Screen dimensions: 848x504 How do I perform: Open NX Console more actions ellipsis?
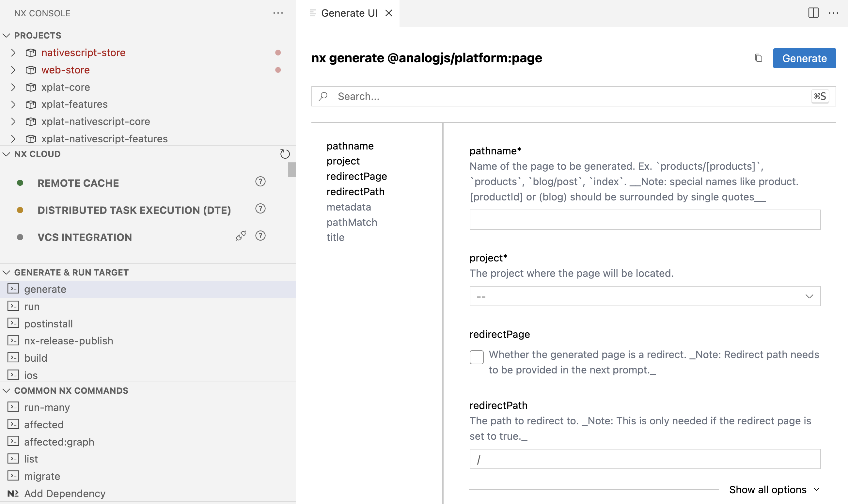coord(278,13)
